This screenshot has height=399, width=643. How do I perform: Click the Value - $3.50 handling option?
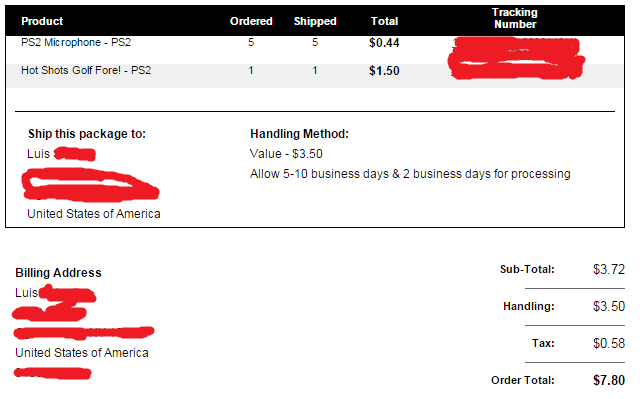pos(286,154)
